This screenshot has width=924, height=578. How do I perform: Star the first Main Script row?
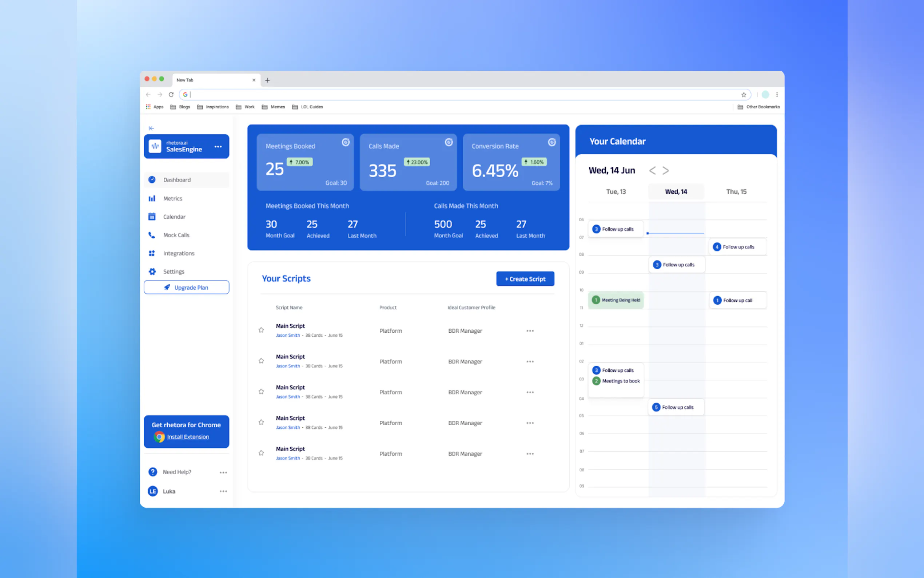tap(261, 330)
